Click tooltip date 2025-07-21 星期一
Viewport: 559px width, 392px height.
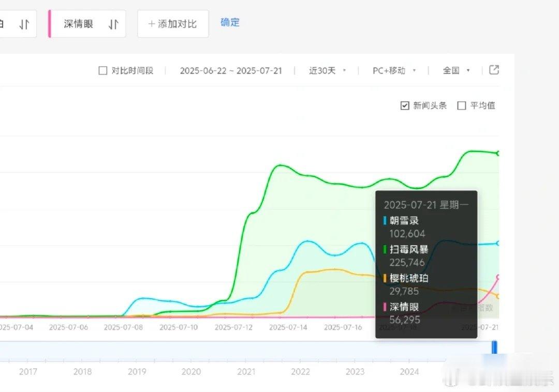click(x=426, y=205)
